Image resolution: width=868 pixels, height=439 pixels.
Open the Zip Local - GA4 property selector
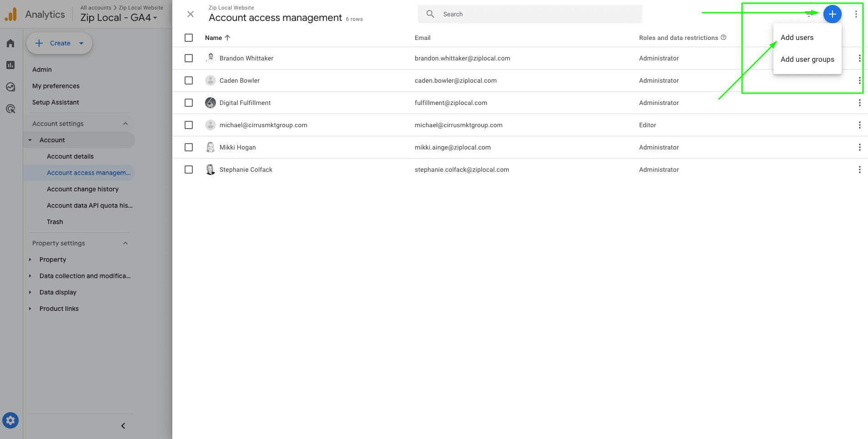(x=119, y=18)
